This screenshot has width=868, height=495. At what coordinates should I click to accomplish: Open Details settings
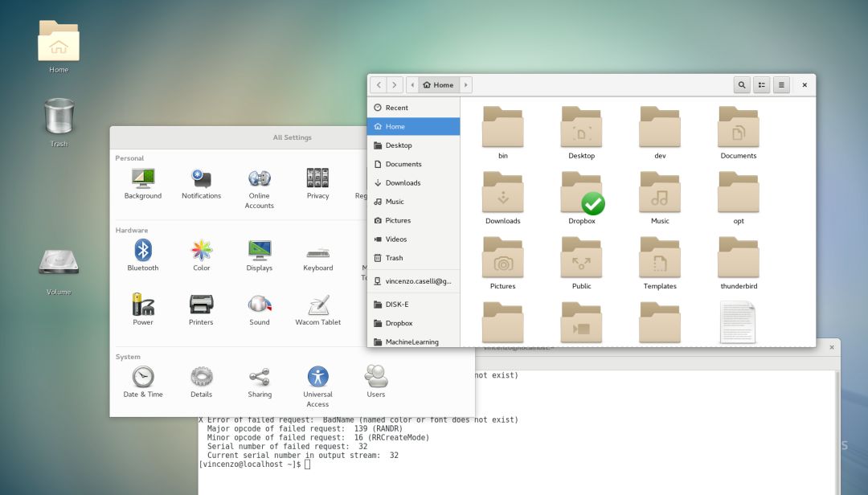[x=202, y=382]
